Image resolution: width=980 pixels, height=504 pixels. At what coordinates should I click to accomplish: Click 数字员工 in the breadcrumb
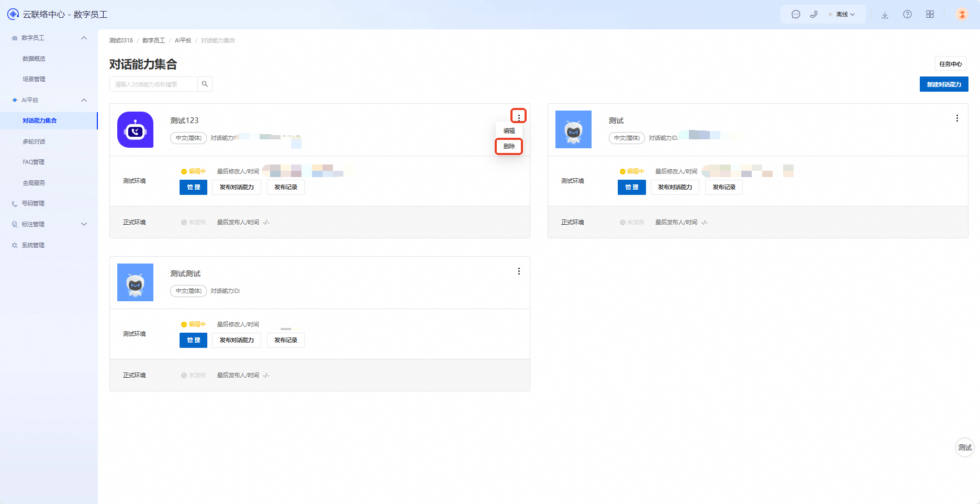click(153, 40)
